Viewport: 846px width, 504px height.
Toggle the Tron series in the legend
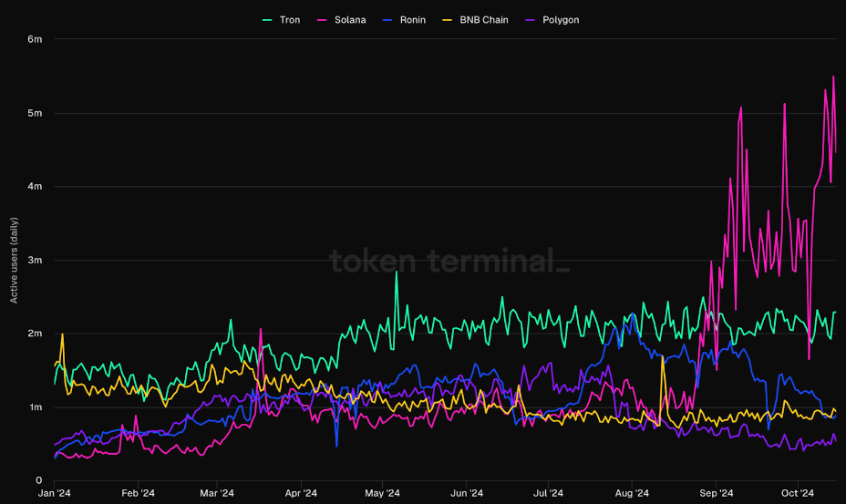288,20
